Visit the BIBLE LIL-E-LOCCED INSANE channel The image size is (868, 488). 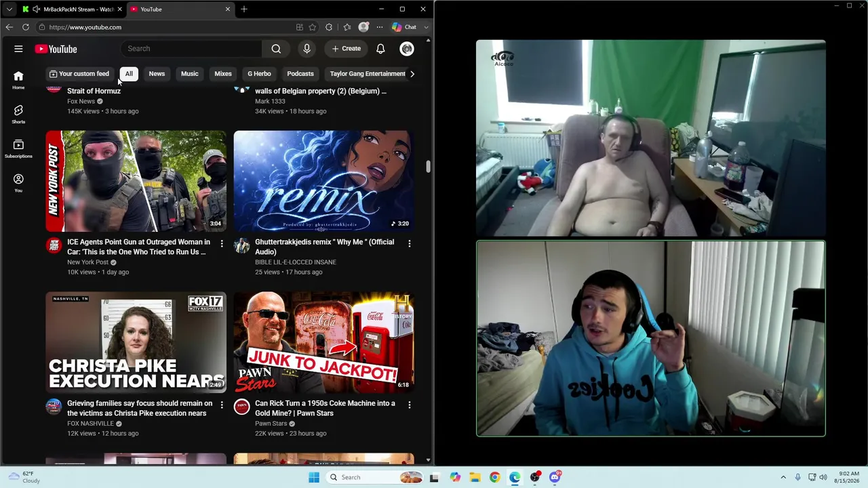[296, 262]
